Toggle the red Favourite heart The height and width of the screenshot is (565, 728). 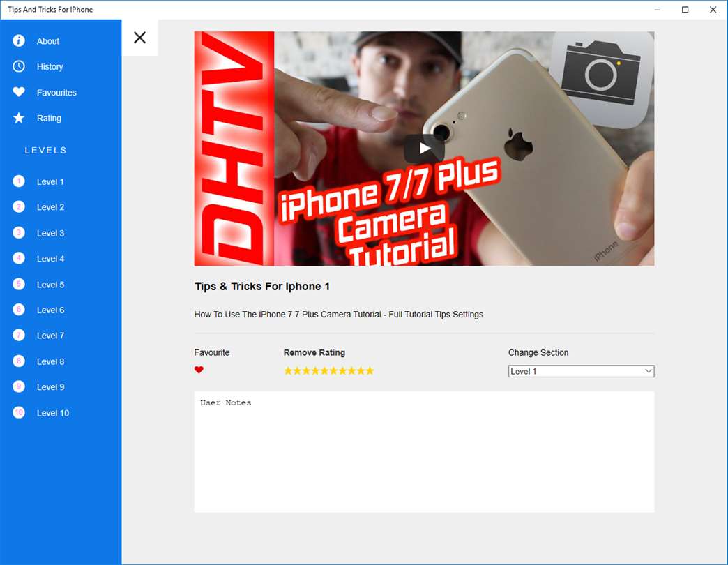pyautogui.click(x=199, y=370)
